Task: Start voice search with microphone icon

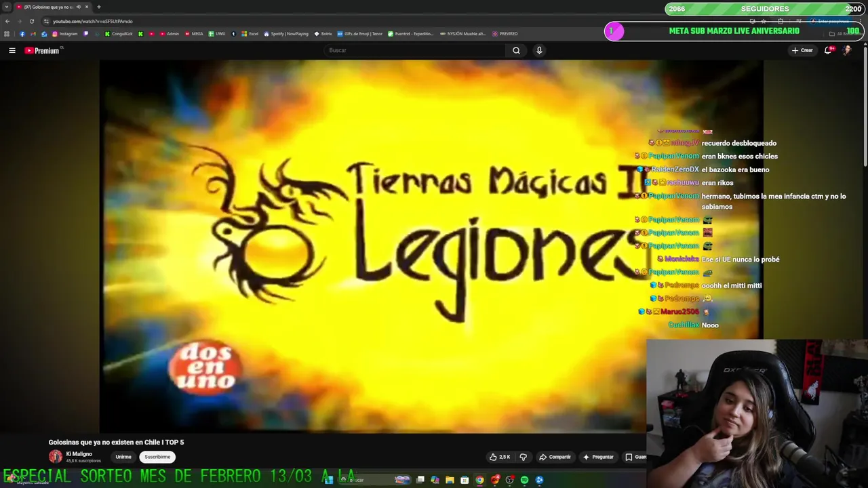Action: 539,50
